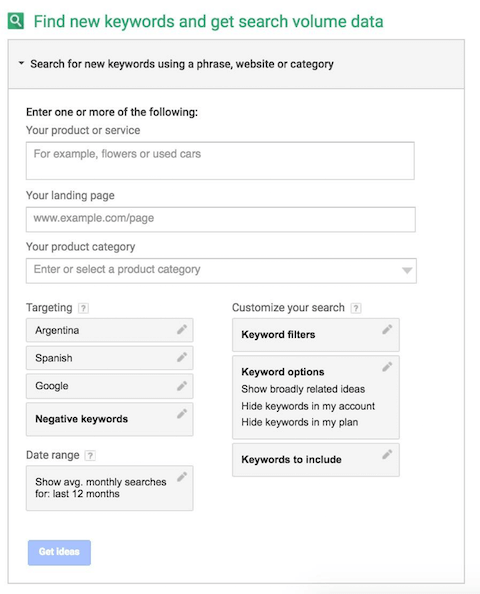This screenshot has height=594, width=480.
Task: Open Targeting help question mark
Action: pos(83,308)
